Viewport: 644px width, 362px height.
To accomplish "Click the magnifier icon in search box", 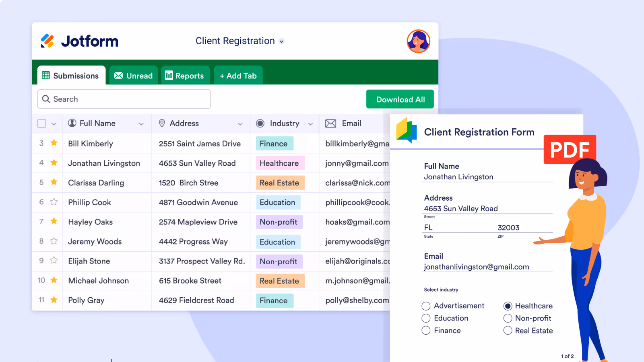I will coord(46,99).
